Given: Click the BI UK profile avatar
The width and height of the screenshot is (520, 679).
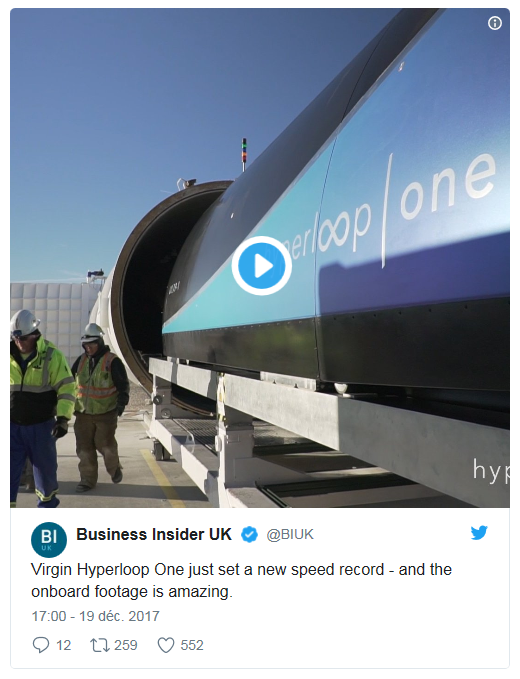Looking at the screenshot, I should click(49, 540).
